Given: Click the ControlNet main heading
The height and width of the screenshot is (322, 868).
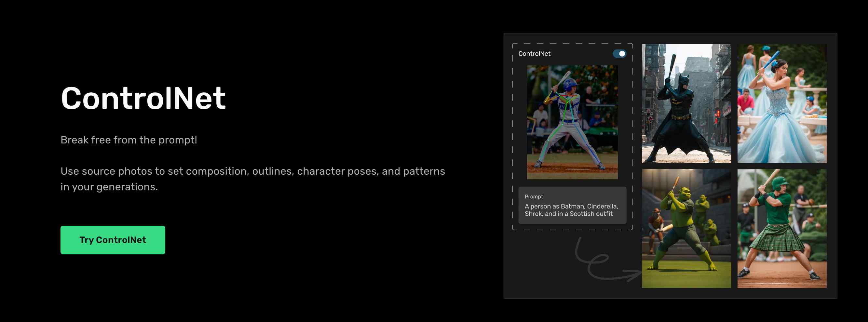Looking at the screenshot, I should (143, 98).
